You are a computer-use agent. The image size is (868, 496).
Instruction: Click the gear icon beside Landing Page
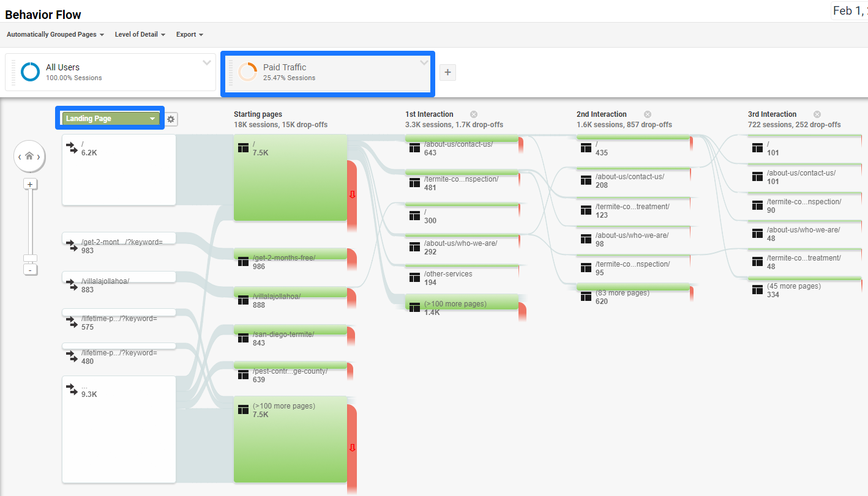coord(171,119)
